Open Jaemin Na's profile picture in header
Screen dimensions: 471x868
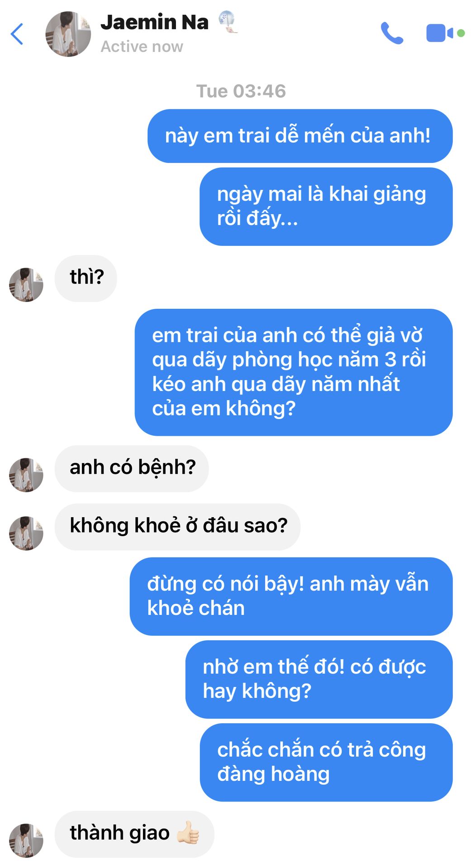coord(68,34)
